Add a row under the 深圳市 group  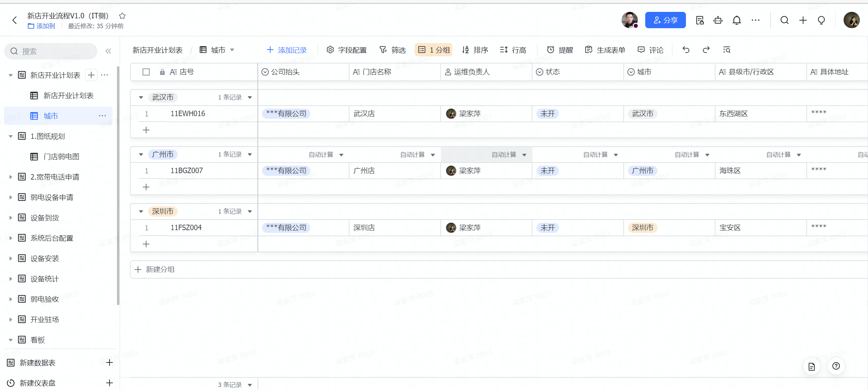146,244
